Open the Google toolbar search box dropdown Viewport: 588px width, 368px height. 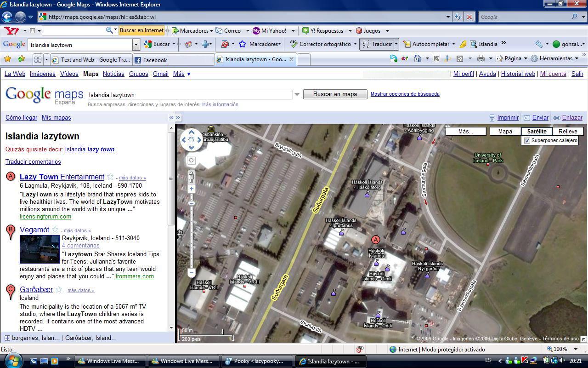[136, 45]
